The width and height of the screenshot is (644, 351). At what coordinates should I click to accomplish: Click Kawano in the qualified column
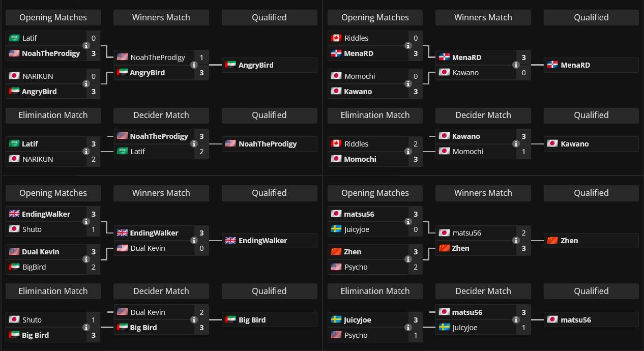[x=575, y=144]
